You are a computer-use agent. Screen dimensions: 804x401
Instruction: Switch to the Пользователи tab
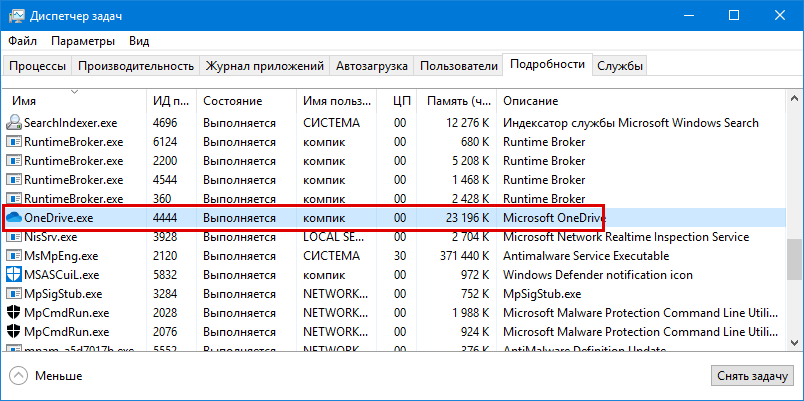tap(458, 66)
